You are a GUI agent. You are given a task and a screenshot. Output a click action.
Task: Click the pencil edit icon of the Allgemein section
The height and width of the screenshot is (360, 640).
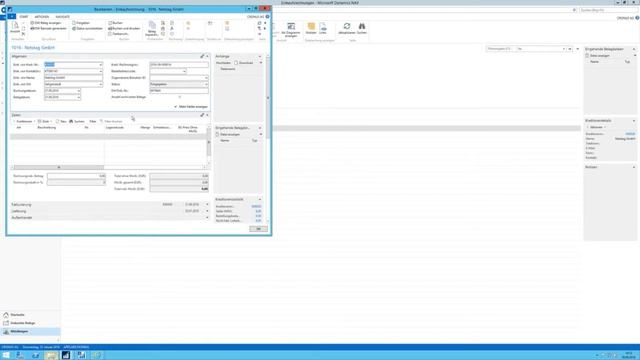[x=202, y=56]
